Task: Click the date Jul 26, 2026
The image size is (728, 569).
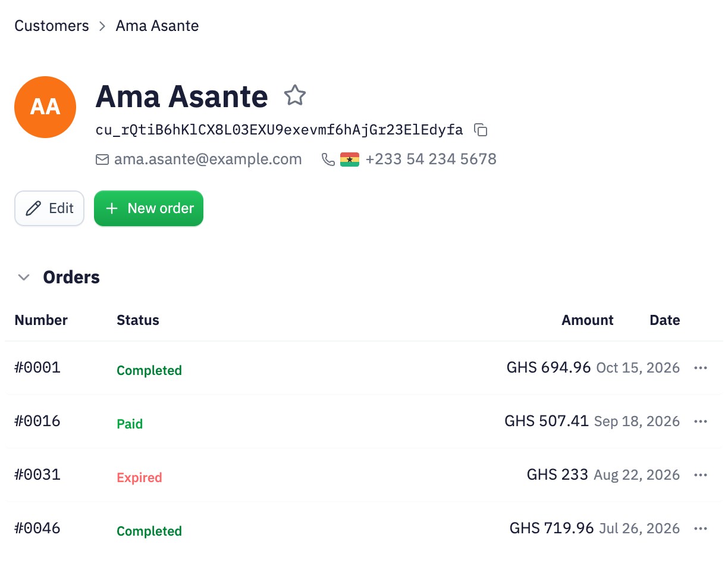Action: (639, 529)
